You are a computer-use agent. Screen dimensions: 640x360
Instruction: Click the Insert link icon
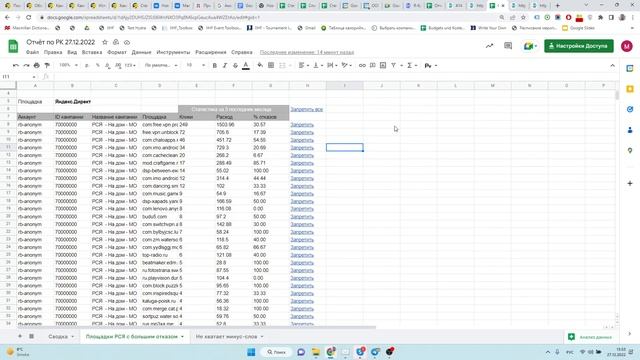pyautogui.click(x=362, y=65)
